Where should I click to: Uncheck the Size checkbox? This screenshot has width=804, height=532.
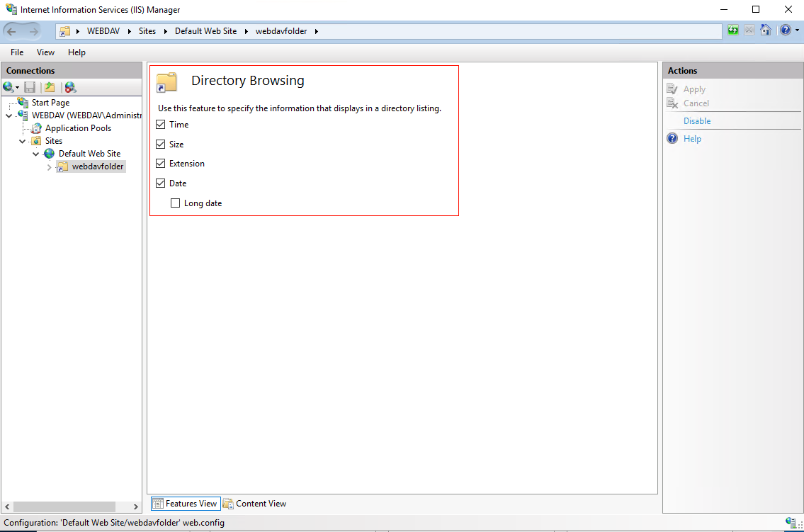[x=161, y=145]
